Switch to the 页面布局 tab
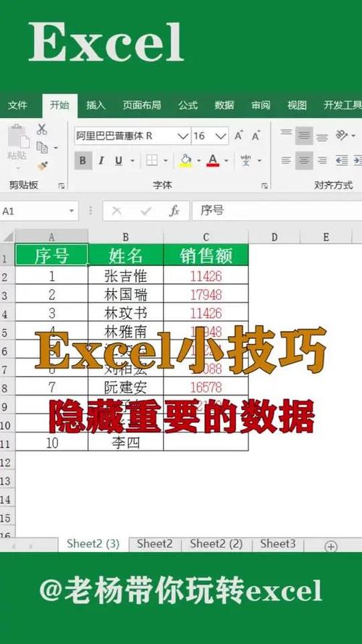Viewport: 362px width, 644px height. [x=142, y=106]
